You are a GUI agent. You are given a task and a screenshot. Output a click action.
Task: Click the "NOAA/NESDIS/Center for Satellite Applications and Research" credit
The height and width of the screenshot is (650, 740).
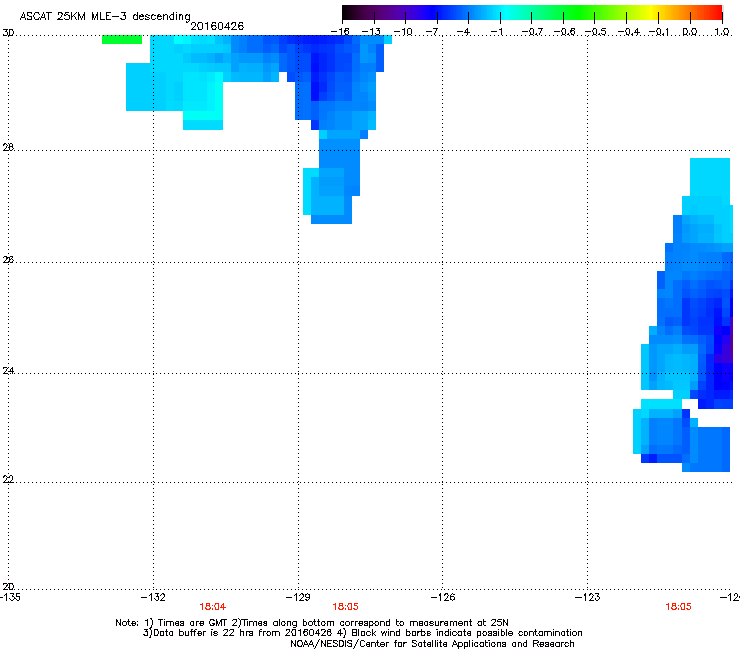(x=432, y=644)
